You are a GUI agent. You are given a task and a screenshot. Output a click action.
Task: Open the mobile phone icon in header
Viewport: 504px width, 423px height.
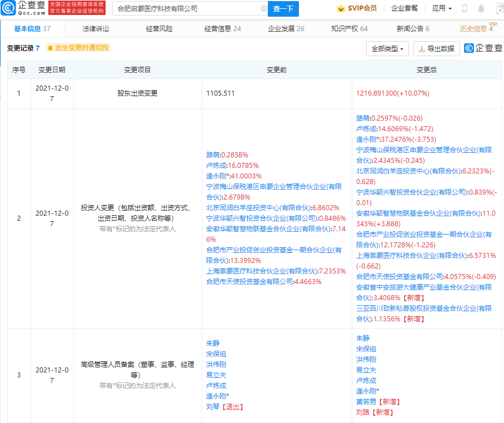464,8
